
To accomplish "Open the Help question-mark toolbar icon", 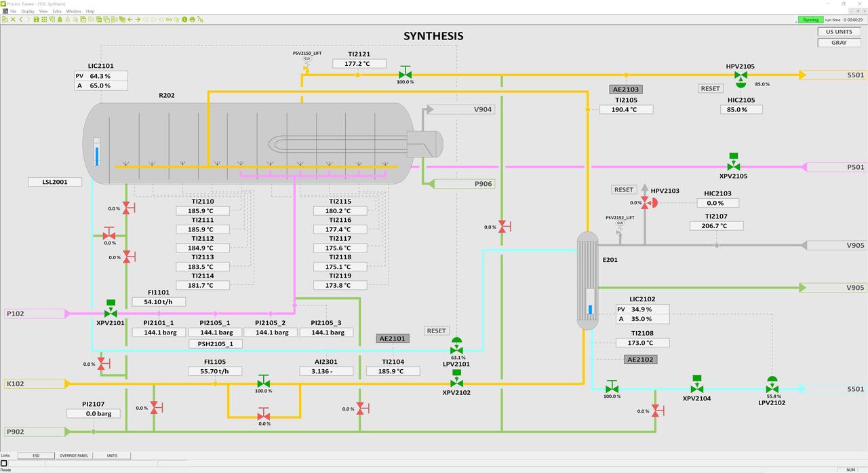I will pos(199,20).
